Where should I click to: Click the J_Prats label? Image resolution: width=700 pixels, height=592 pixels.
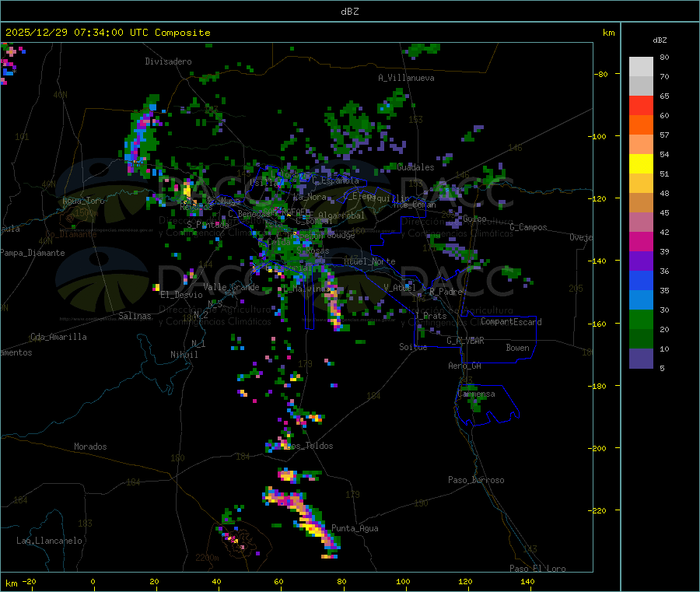(430, 316)
